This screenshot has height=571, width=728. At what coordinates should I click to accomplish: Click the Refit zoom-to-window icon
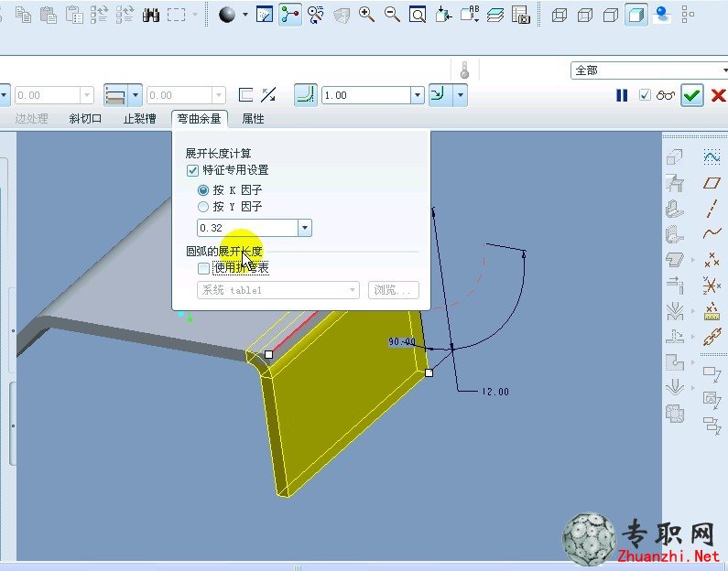tap(418, 15)
